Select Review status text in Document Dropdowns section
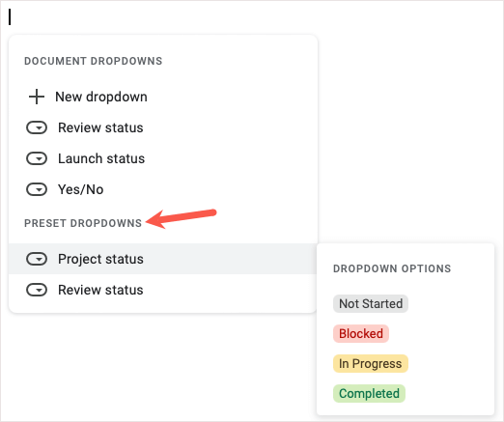The width and height of the screenshot is (504, 422). (100, 127)
